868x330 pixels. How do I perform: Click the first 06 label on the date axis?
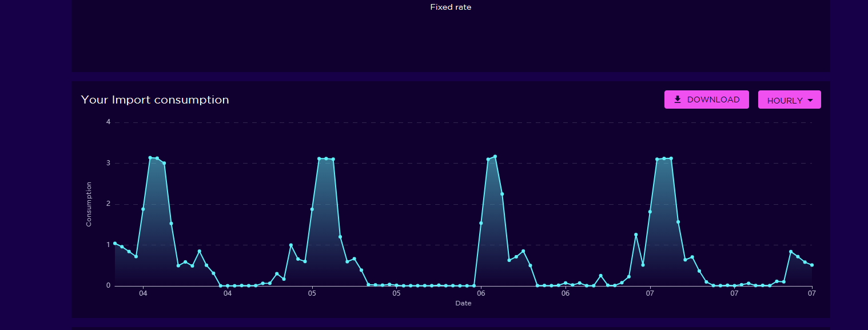(x=481, y=293)
